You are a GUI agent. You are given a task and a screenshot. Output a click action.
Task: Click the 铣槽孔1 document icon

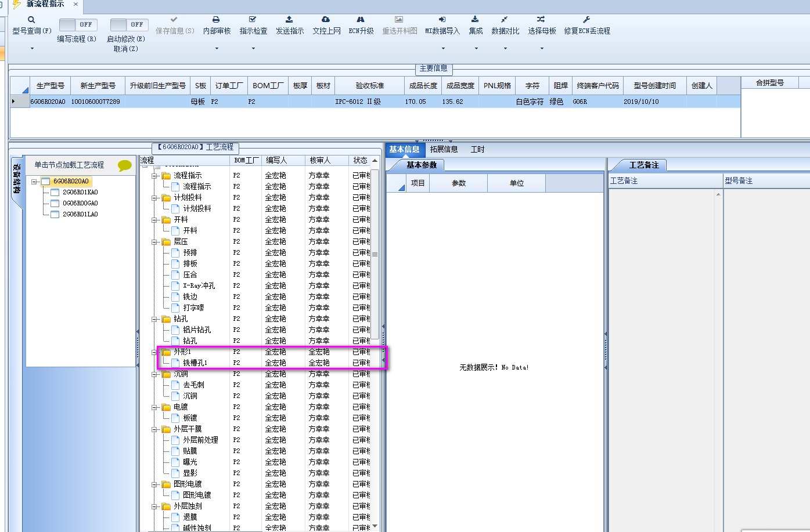pyautogui.click(x=175, y=363)
